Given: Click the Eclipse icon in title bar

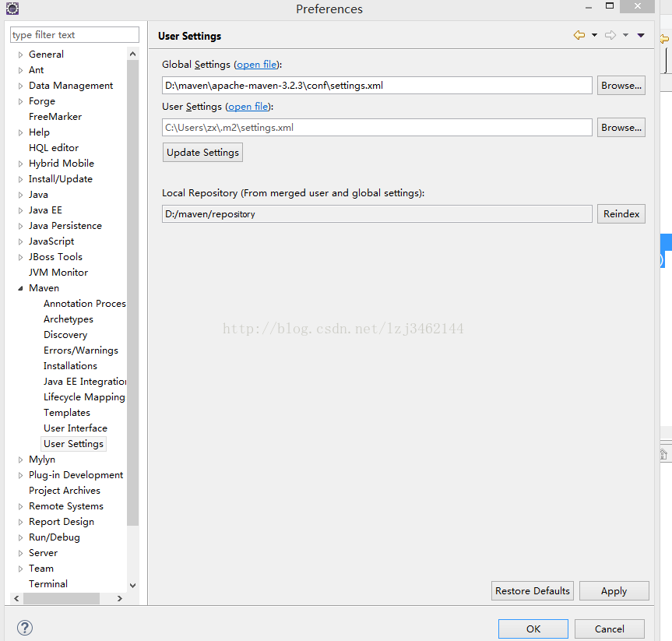Looking at the screenshot, I should point(12,9).
